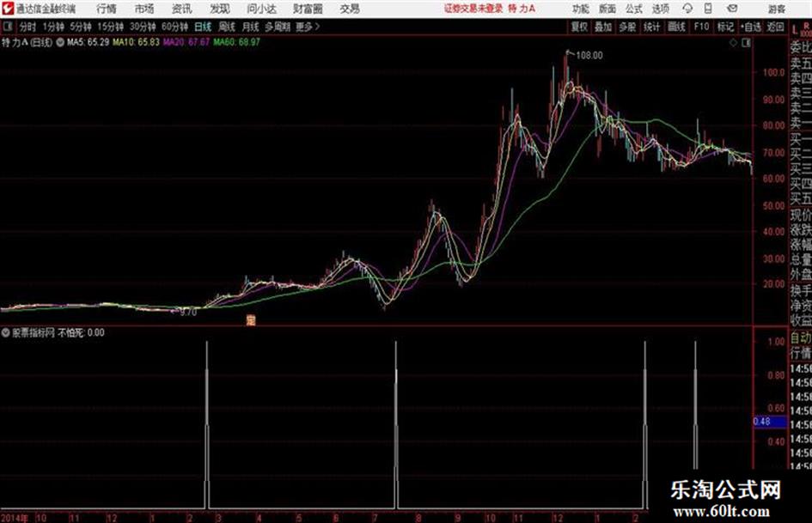Click the 证券交易未登录 status link

tap(473, 9)
